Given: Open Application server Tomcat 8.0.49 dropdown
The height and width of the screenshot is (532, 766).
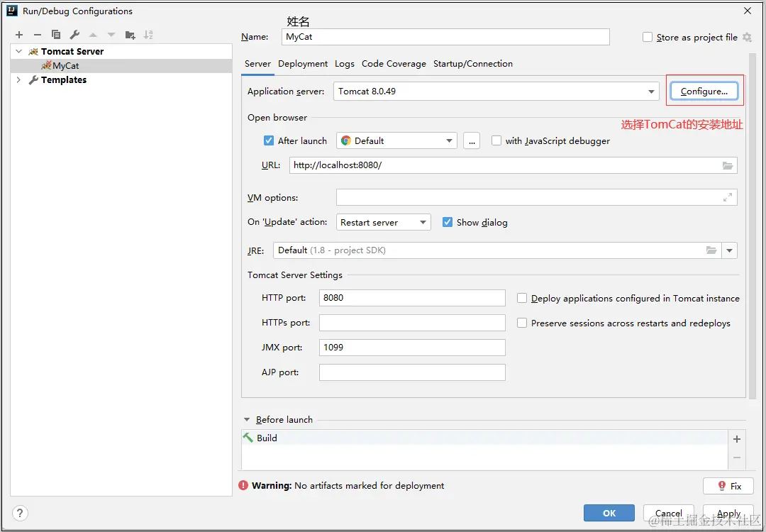Looking at the screenshot, I should click(x=496, y=92).
